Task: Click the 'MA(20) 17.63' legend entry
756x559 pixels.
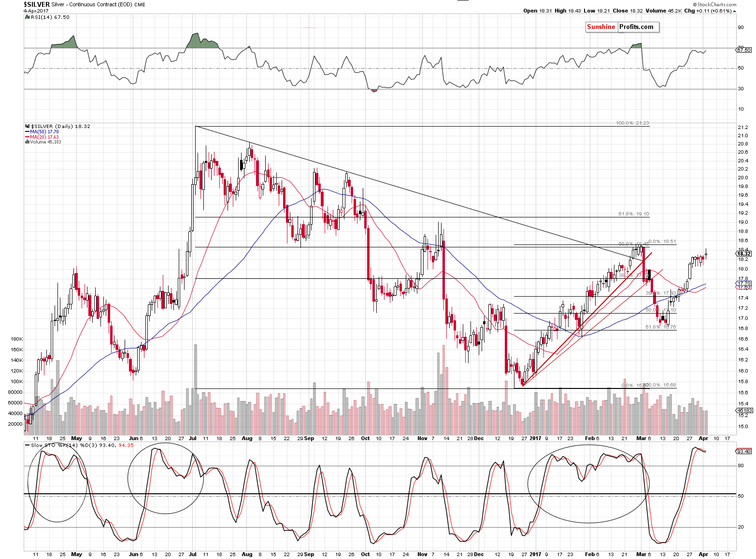Action: (x=44, y=137)
